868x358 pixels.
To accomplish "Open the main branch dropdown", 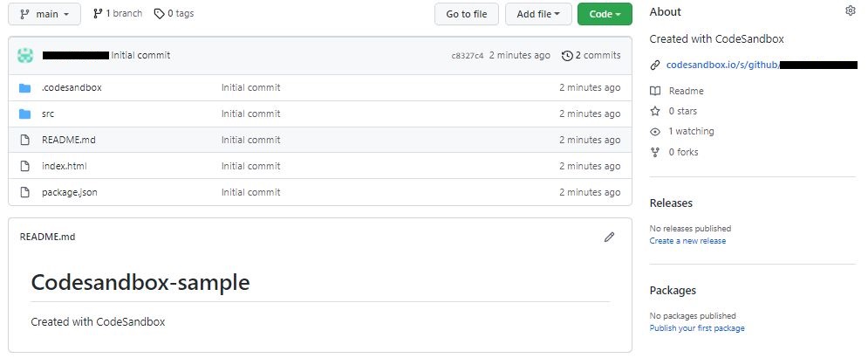I will (44, 14).
